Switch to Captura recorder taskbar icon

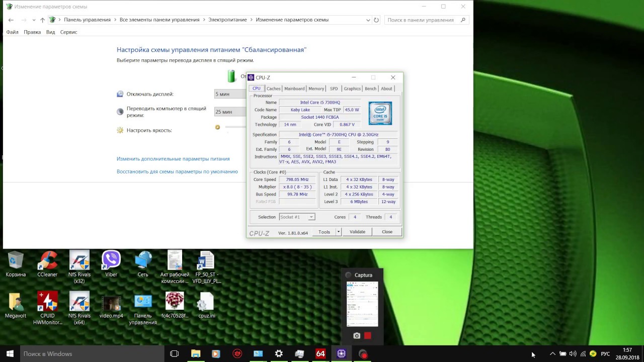point(363,354)
